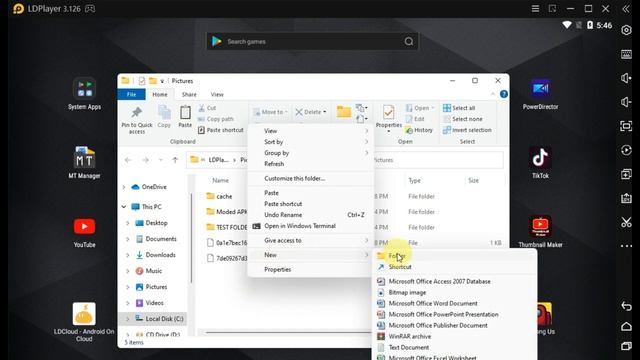Click the scissors screenshot icon in sidebar
The image size is (640, 360).
pos(626,222)
